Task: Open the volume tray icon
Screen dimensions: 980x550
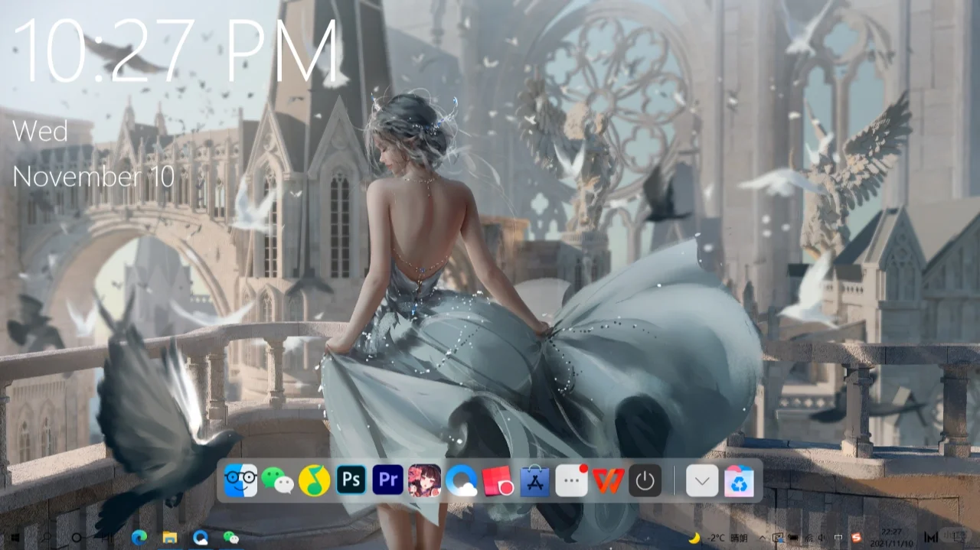Action: point(822,538)
